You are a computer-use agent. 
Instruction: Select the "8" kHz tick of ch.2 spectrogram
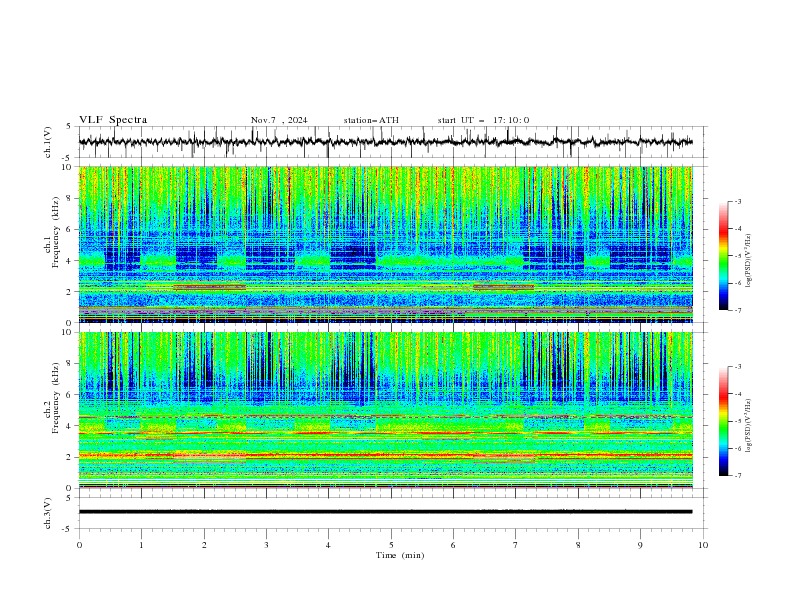(71, 364)
